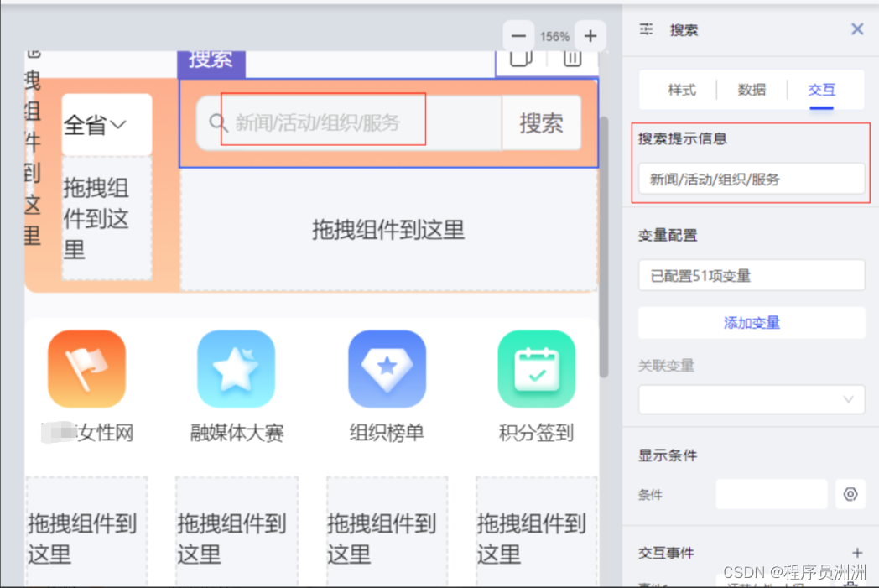Switch to the 样式 tab
This screenshot has height=588, width=879.
point(680,90)
